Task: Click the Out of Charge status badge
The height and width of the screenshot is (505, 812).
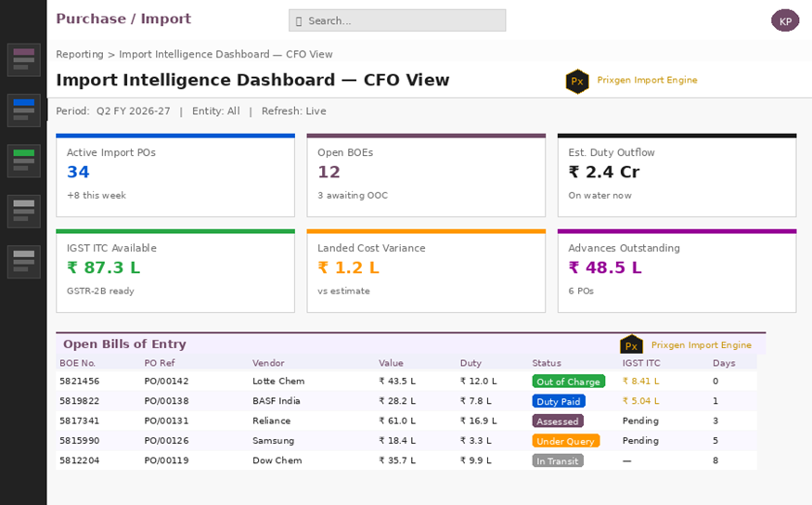Action: pos(569,382)
